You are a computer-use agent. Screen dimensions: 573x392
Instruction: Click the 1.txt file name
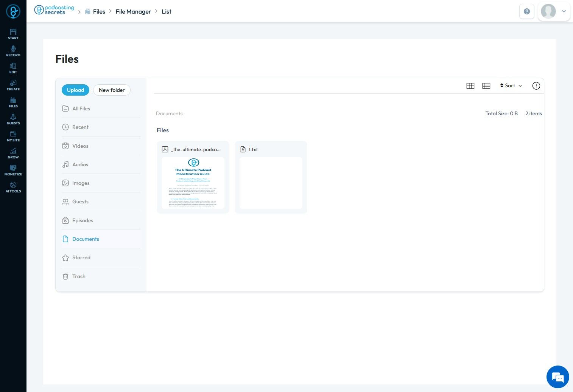(x=253, y=149)
